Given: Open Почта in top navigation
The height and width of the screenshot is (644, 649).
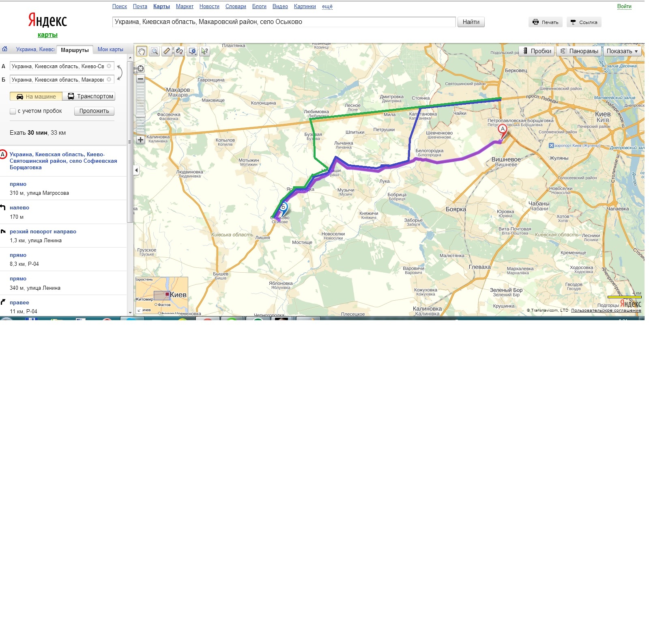Looking at the screenshot, I should click(x=140, y=6).
